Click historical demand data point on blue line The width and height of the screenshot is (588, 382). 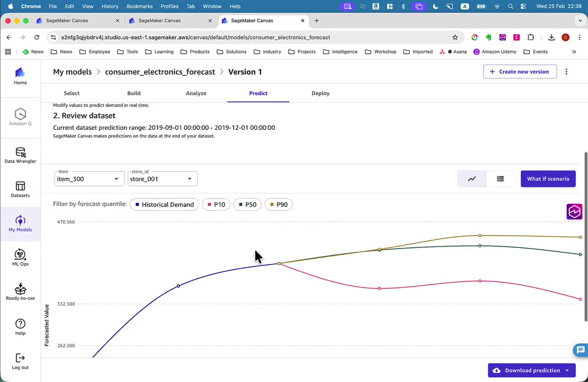click(x=178, y=286)
